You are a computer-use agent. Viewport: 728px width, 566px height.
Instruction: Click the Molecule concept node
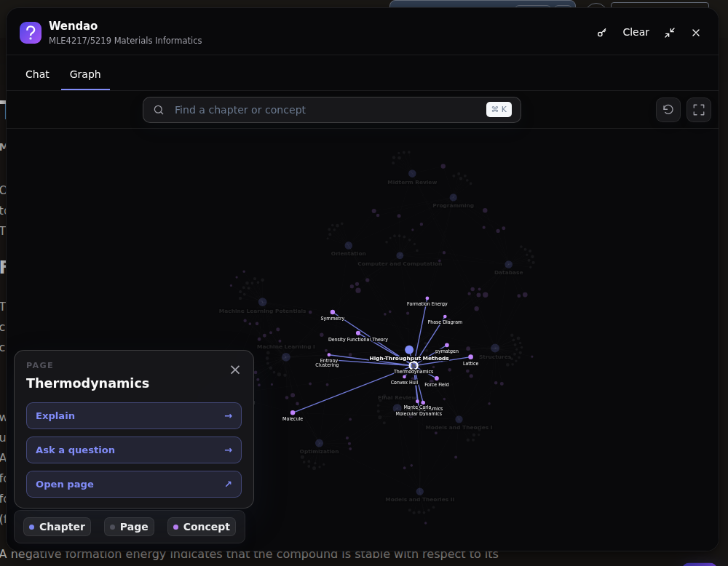point(293,412)
